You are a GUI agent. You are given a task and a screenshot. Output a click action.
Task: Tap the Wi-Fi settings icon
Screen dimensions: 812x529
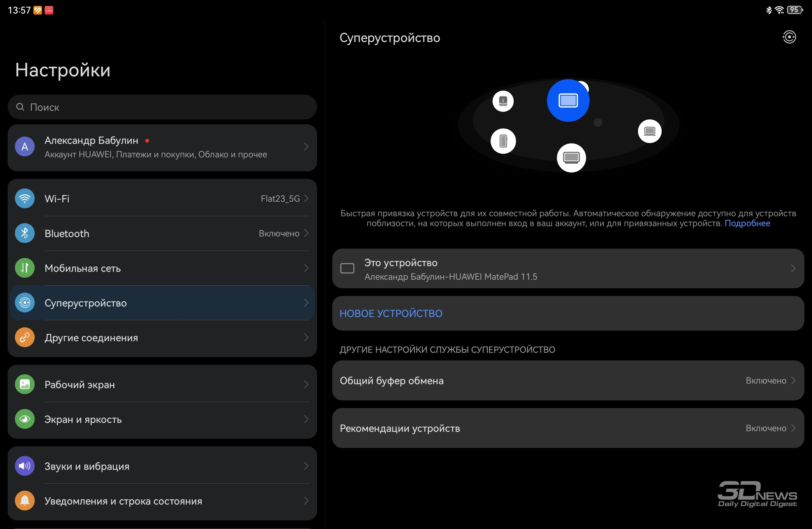(24, 198)
